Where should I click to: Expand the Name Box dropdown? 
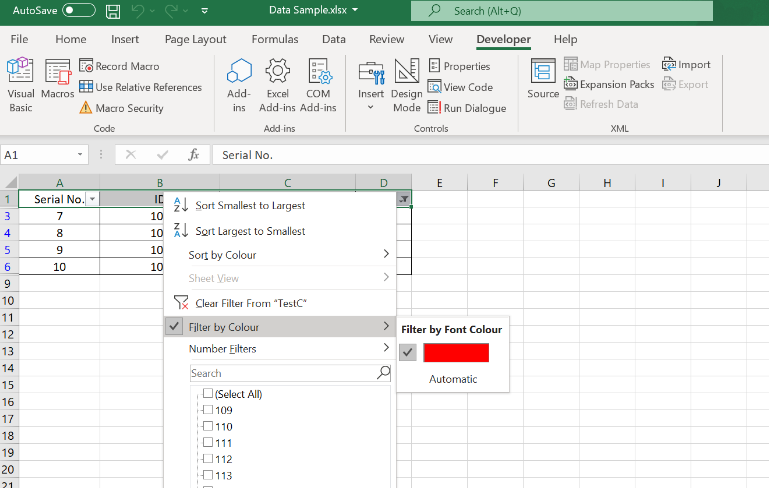pyautogui.click(x=81, y=155)
